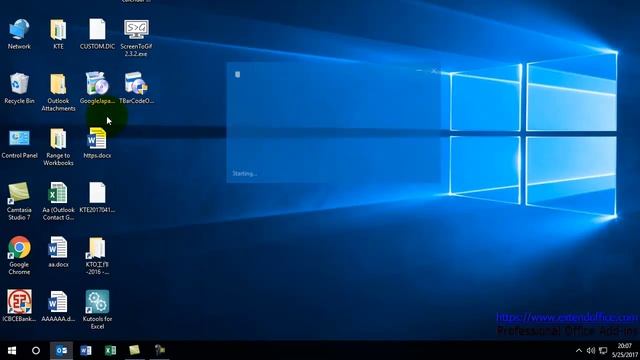Screen dimensions: 640x360
Task: Open the rightmost pinned taskbar application
Action: [x=160, y=350]
